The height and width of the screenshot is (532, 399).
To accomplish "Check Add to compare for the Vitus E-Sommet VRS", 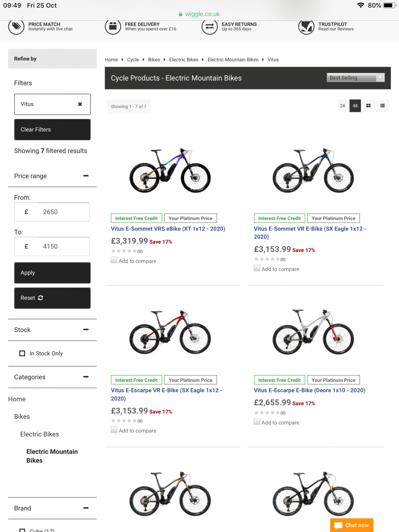I will [114, 260].
